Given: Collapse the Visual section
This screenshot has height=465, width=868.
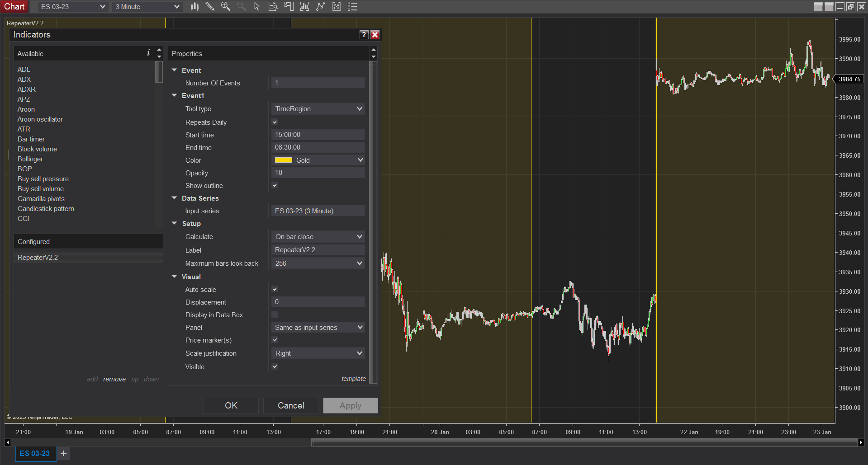Looking at the screenshot, I should (175, 277).
